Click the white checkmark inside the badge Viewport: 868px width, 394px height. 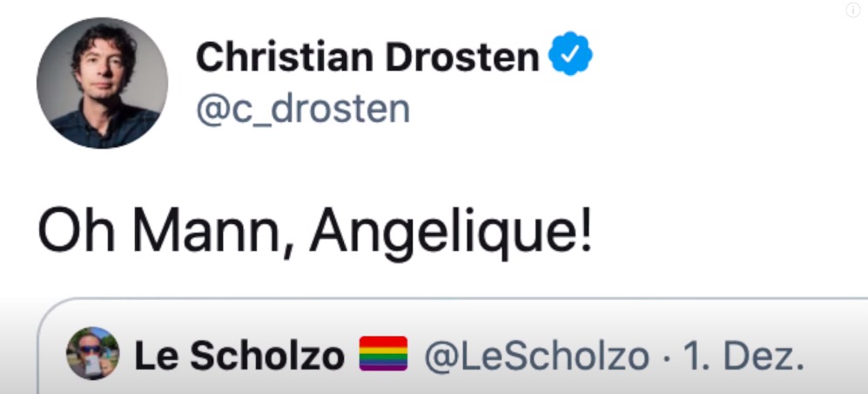pyautogui.click(x=571, y=54)
